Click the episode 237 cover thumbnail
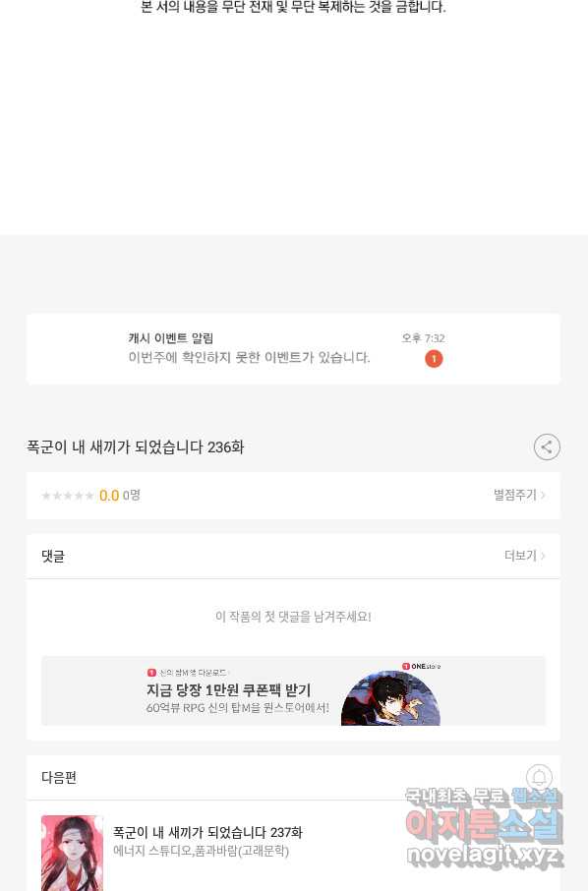Image resolution: width=588 pixels, height=891 pixels. (72, 853)
